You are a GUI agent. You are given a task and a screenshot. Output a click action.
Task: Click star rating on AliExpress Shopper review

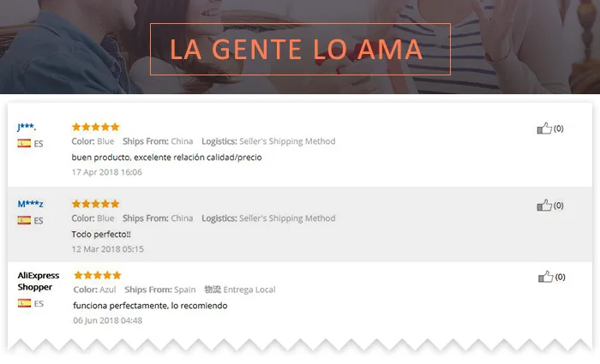98,275
